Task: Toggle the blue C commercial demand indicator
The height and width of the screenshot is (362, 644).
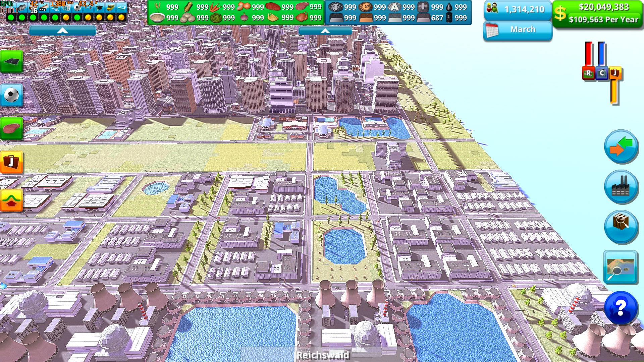Action: tap(602, 73)
